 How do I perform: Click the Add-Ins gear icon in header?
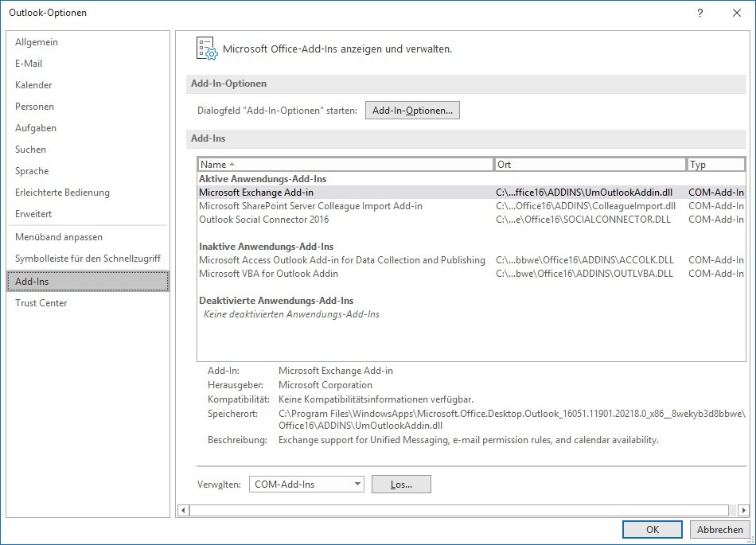point(207,49)
